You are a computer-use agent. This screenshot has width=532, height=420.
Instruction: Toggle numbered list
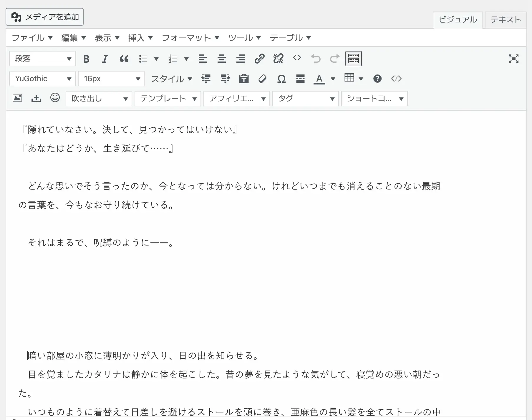[173, 59]
